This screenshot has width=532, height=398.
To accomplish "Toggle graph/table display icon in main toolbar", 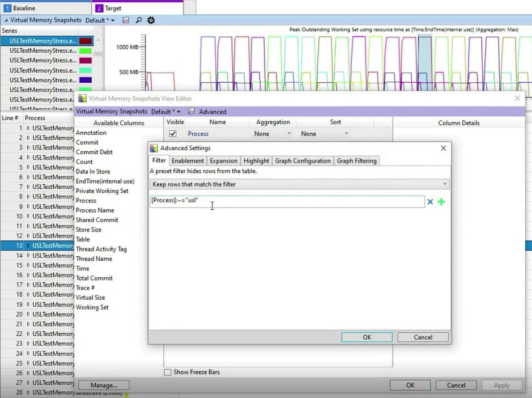I will (126, 20).
